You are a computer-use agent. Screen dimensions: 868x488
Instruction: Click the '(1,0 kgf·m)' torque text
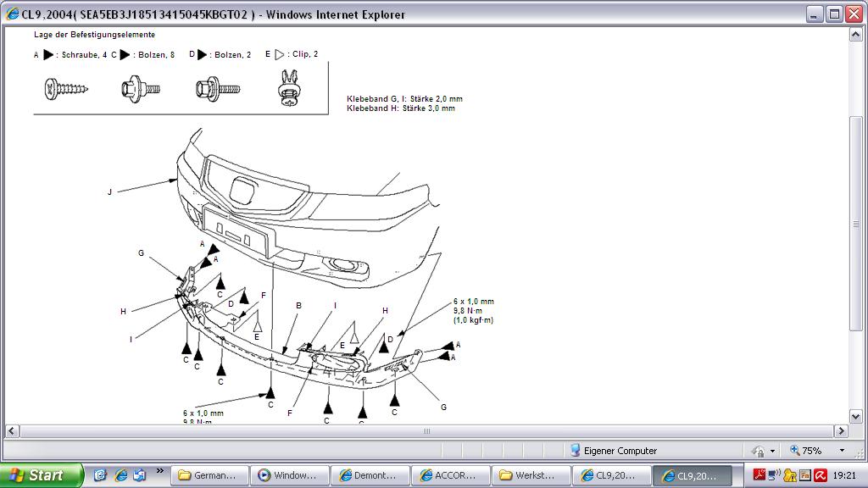pyautogui.click(x=473, y=320)
